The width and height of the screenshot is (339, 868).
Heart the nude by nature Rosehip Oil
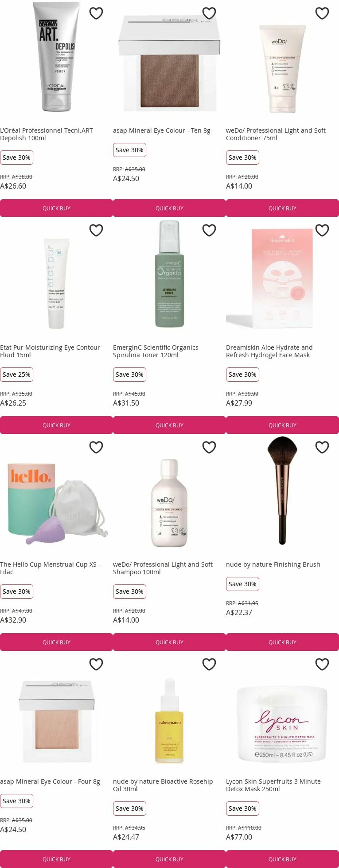pos(209,665)
